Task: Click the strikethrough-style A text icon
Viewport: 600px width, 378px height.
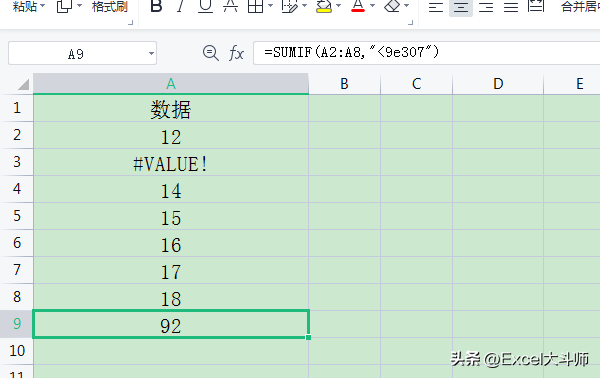Action: point(230,6)
